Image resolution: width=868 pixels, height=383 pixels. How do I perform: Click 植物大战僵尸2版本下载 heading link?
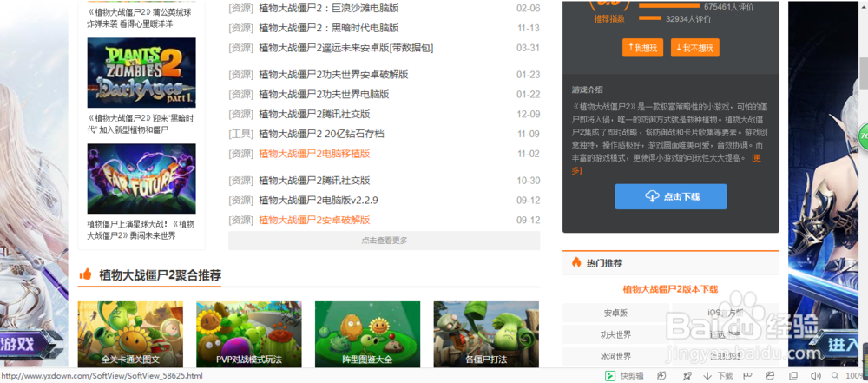coord(670,289)
